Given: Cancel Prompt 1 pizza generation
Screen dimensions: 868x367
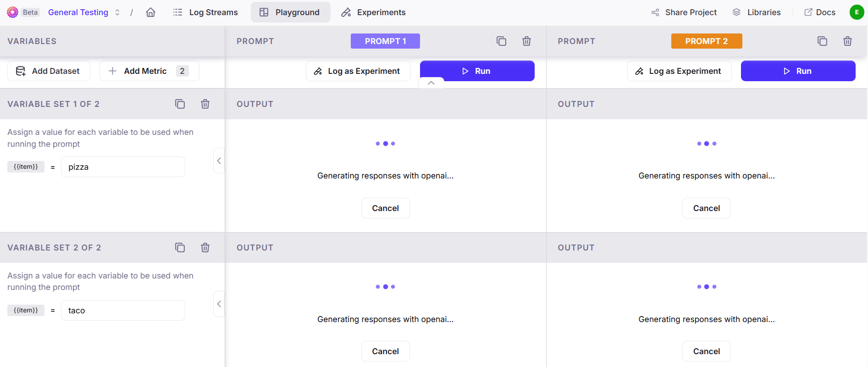Looking at the screenshot, I should (x=385, y=208).
